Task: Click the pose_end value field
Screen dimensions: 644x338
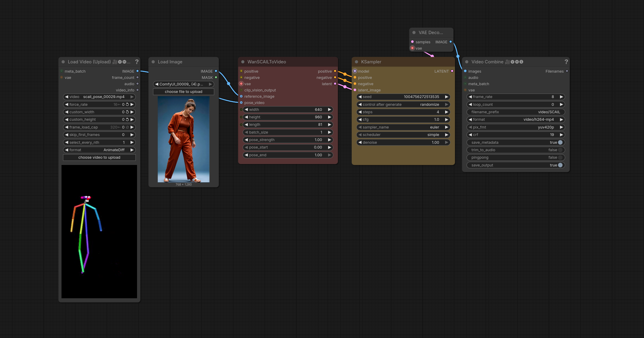Action: point(288,155)
